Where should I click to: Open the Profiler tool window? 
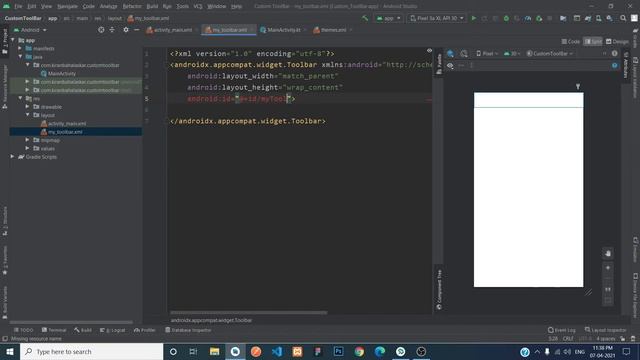(x=144, y=330)
